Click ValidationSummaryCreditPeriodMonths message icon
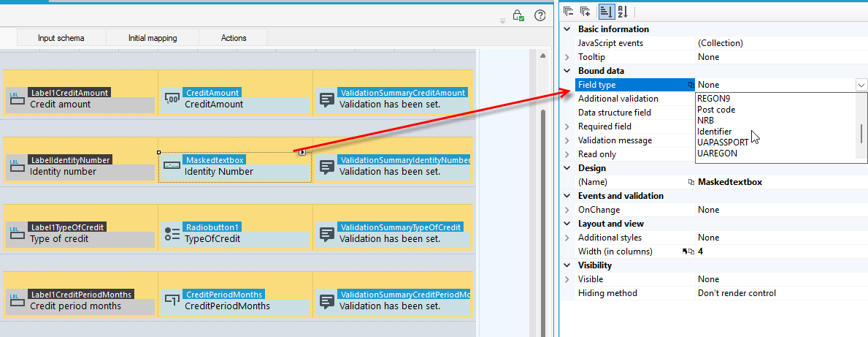 pyautogui.click(x=327, y=301)
